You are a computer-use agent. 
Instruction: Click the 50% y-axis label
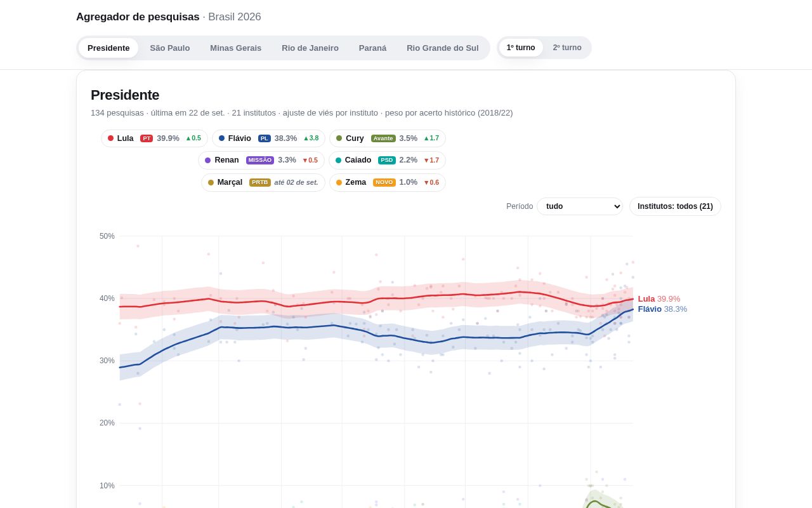tap(107, 236)
